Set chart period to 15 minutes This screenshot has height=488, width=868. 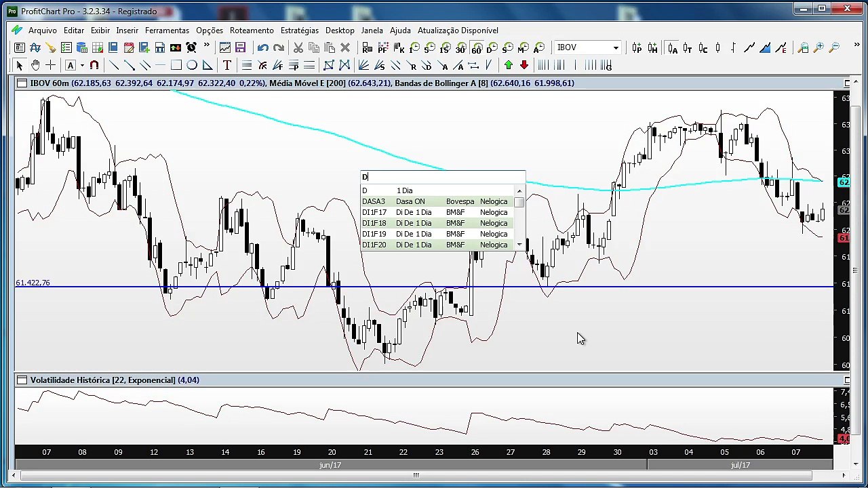445,47
